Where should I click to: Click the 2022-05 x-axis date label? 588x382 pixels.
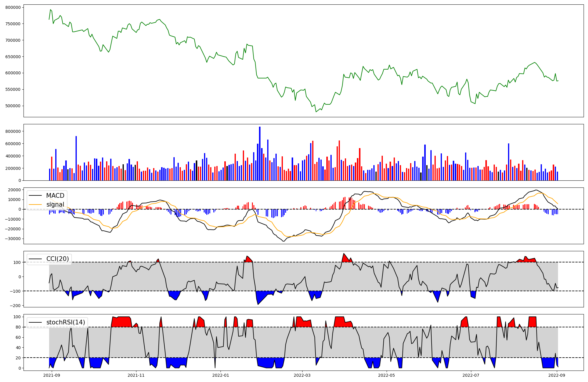386,375
